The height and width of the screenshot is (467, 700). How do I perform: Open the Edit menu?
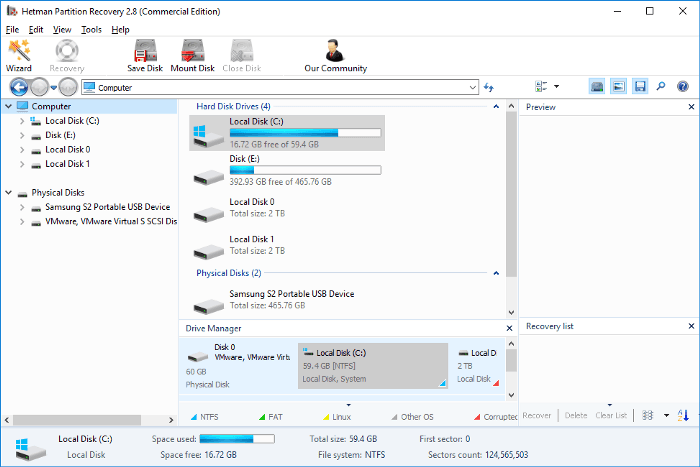36,29
